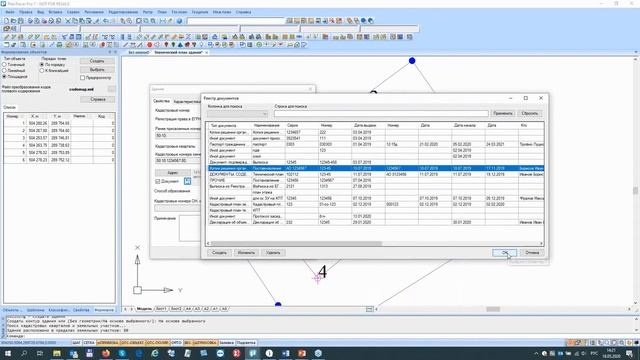Open the Вставка menu
This screenshot has width=640, height=360.
pyautogui.click(x=55, y=12)
